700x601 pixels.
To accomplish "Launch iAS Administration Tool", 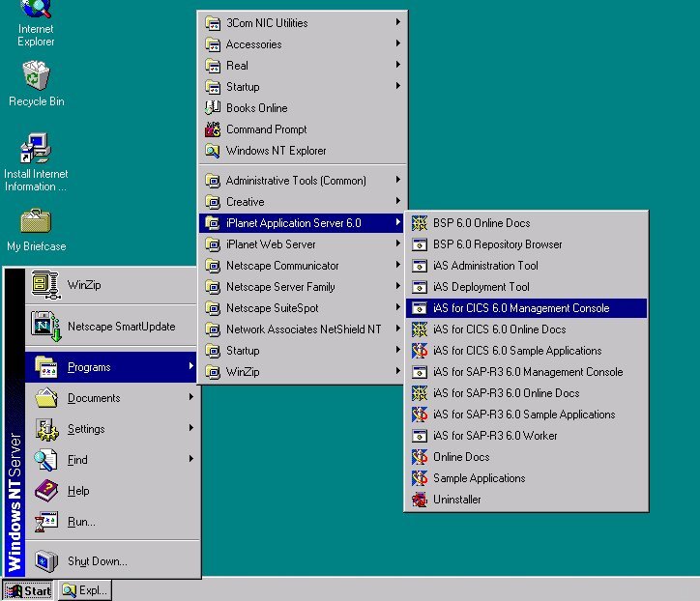I will pos(526,266).
